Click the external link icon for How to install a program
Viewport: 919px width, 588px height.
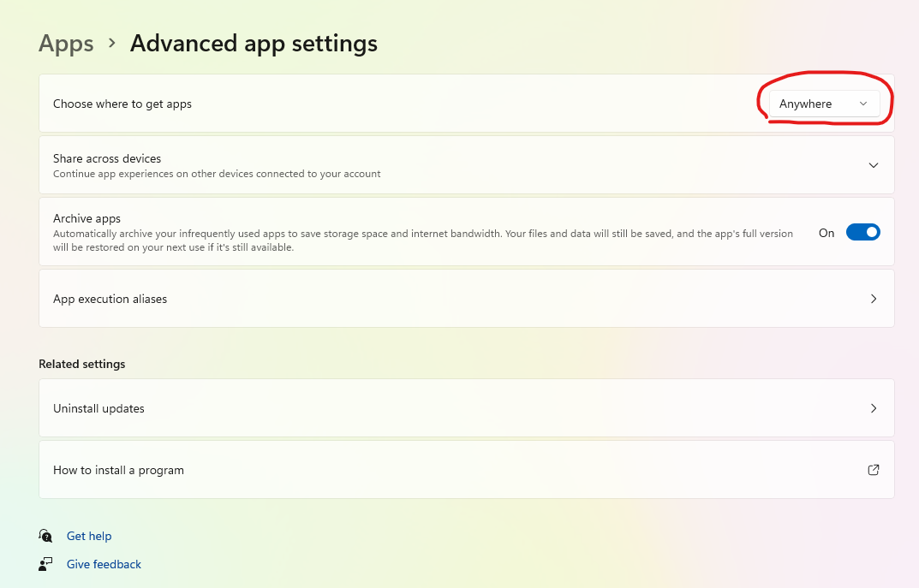tap(874, 470)
